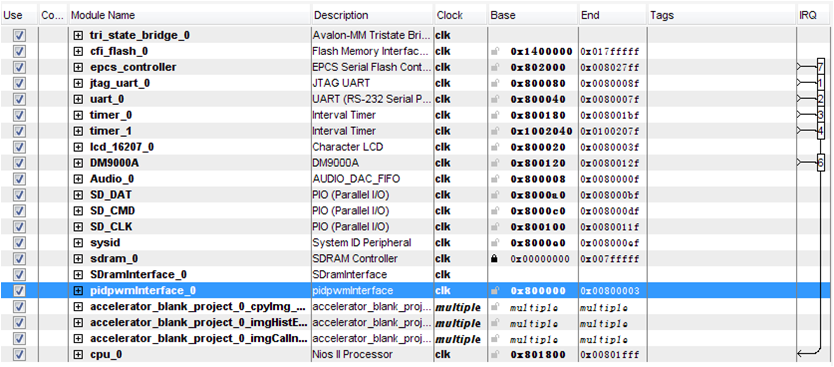Screen dimensions: 834x367
Task: Click lock icon beside sysid base address
Action: (495, 243)
